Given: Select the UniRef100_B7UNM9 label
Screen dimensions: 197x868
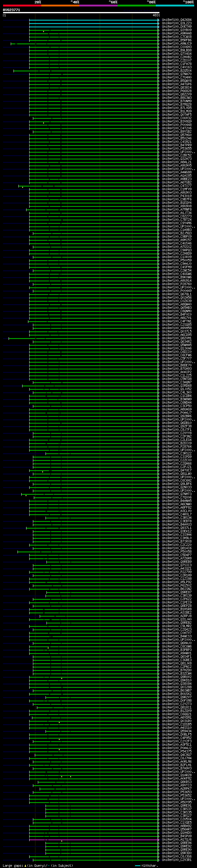Looking at the screenshot, I should pyautogui.click(x=177, y=101).
